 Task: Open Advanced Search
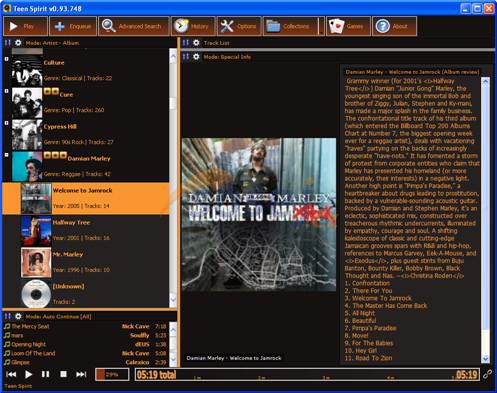click(x=134, y=26)
